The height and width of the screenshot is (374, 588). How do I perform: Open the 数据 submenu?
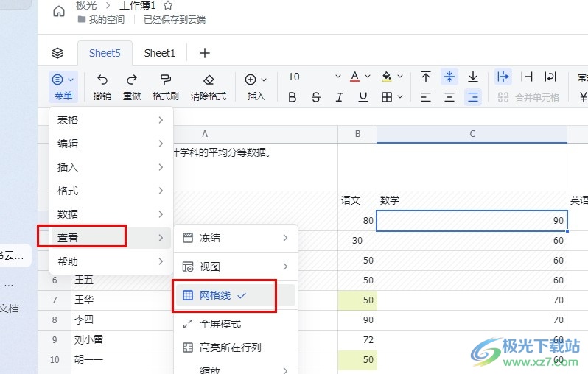pyautogui.click(x=111, y=214)
